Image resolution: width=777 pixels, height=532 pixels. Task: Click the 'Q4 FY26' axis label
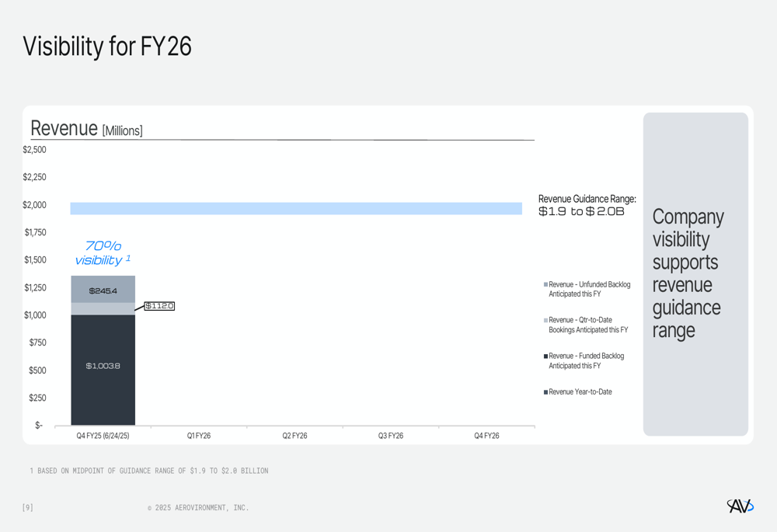tap(486, 436)
